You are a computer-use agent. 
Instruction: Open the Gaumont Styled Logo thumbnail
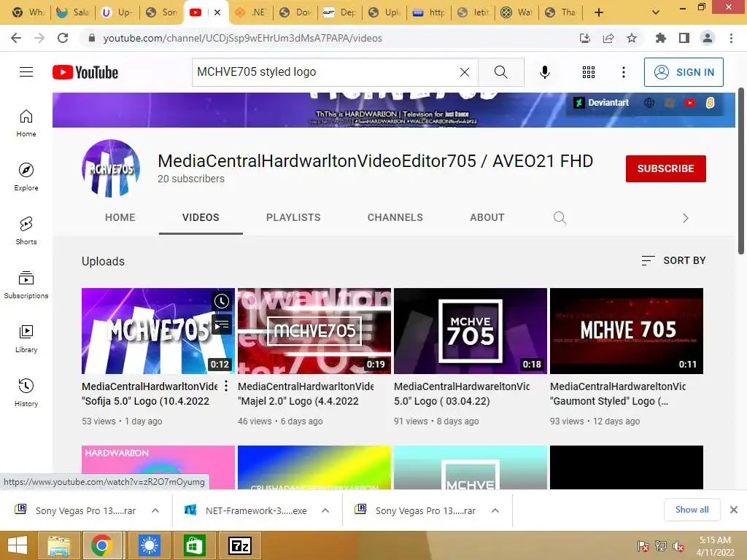click(627, 331)
